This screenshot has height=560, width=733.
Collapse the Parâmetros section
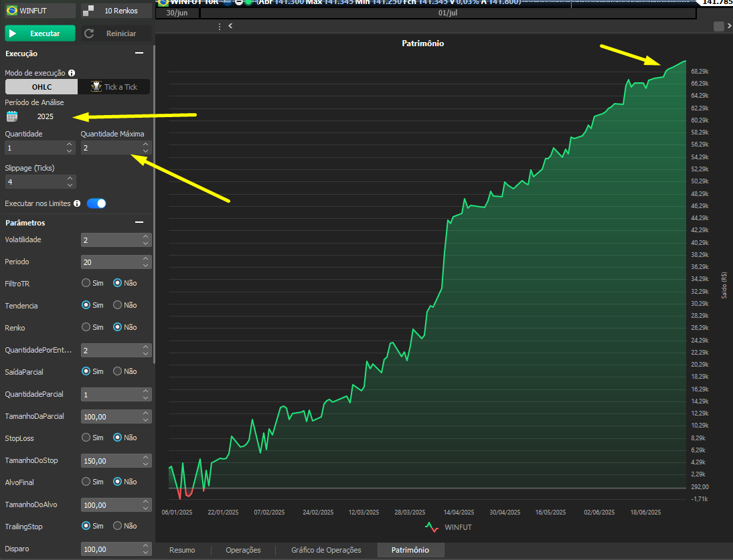click(139, 222)
